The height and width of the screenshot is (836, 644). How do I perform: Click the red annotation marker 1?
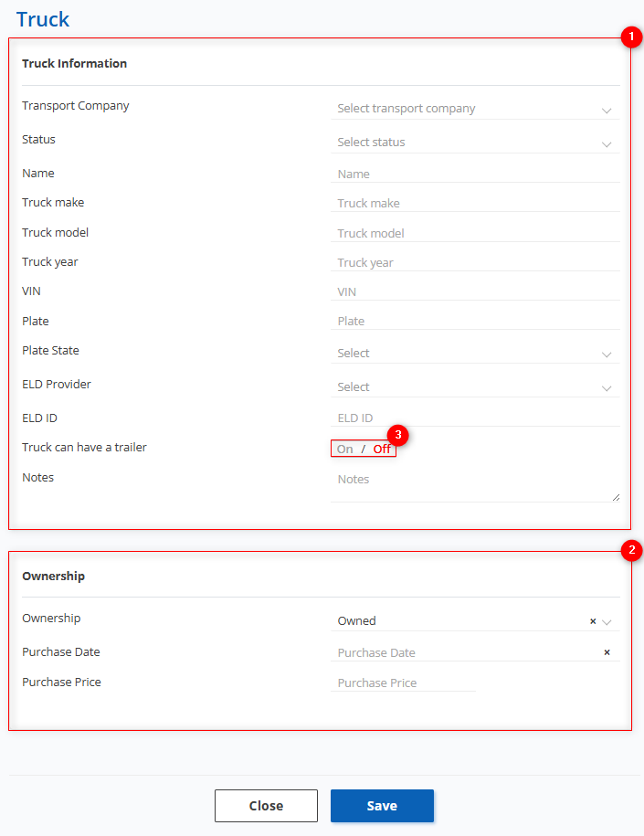[x=630, y=37]
